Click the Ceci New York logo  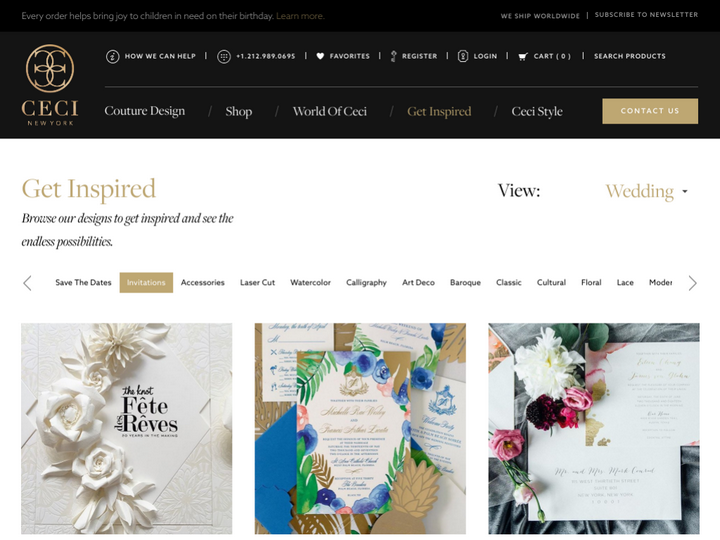click(50, 85)
